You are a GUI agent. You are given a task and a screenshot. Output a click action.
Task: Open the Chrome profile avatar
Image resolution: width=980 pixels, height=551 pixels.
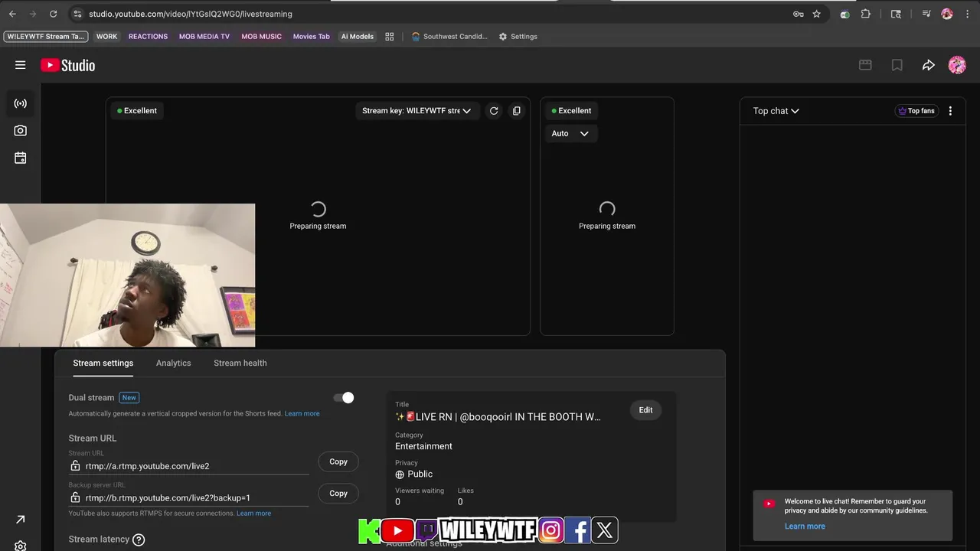click(947, 14)
